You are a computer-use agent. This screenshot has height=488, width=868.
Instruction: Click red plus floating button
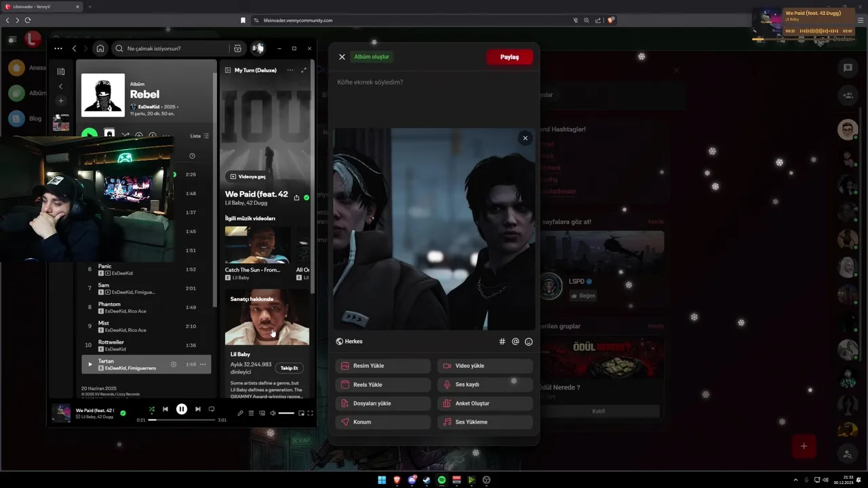[804, 446]
